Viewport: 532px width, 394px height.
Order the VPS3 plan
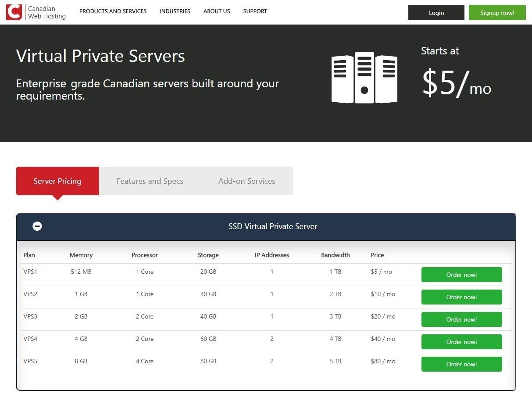coord(461,319)
